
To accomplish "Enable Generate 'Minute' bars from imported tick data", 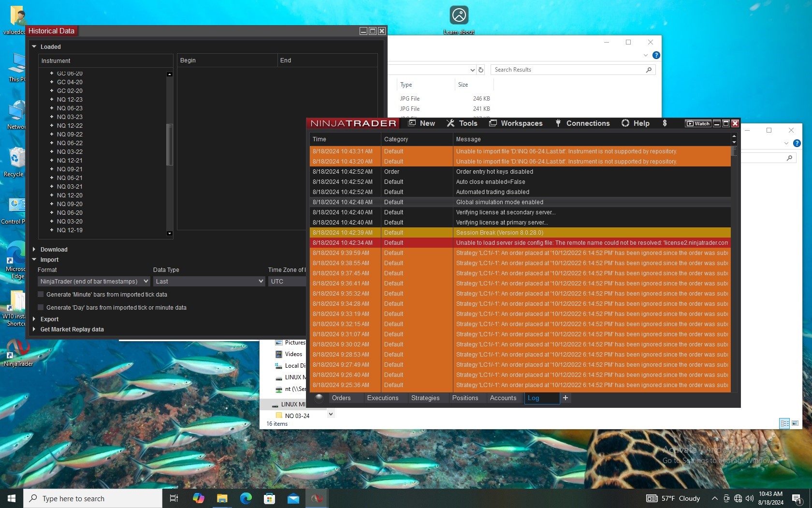I will coord(41,295).
